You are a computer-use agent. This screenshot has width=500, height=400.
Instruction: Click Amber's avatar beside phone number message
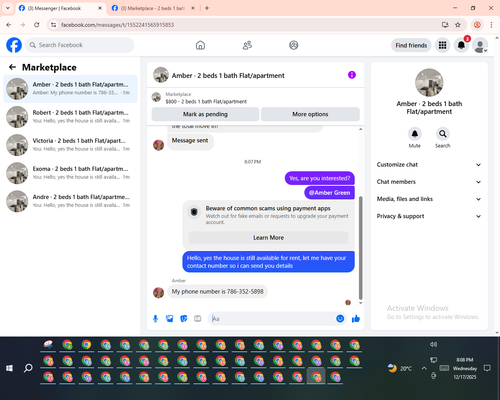pos(158,293)
